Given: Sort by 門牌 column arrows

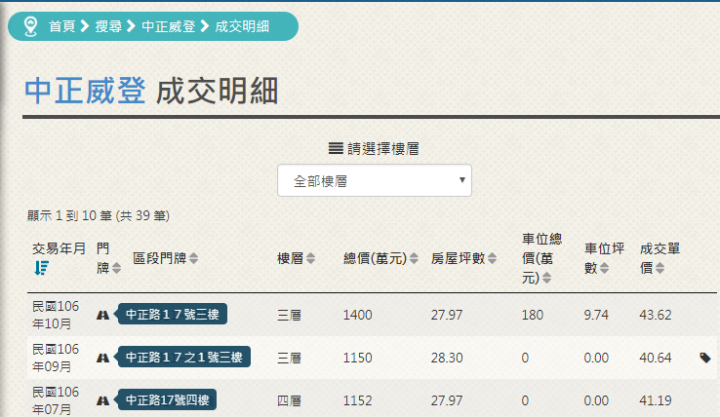Looking at the screenshot, I should click(x=117, y=268).
